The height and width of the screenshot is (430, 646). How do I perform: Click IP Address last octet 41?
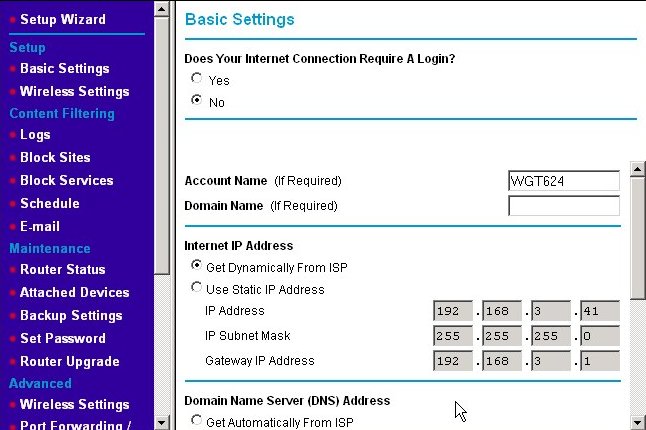click(x=600, y=311)
